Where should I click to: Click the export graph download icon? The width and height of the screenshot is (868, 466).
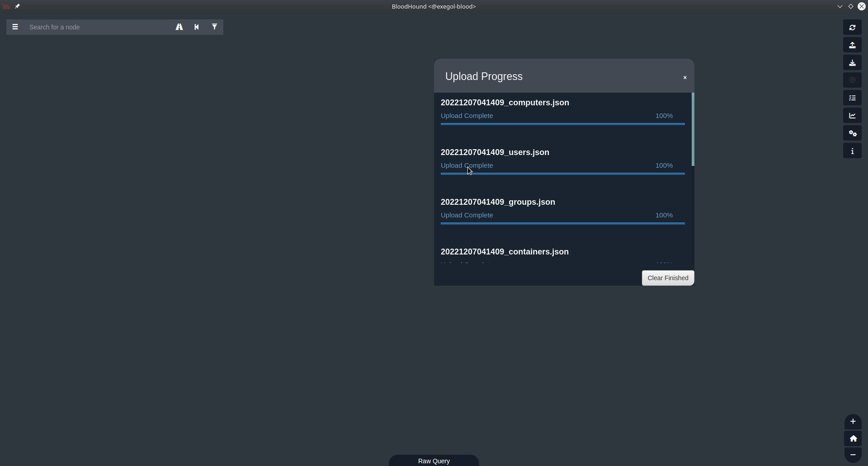click(852, 63)
